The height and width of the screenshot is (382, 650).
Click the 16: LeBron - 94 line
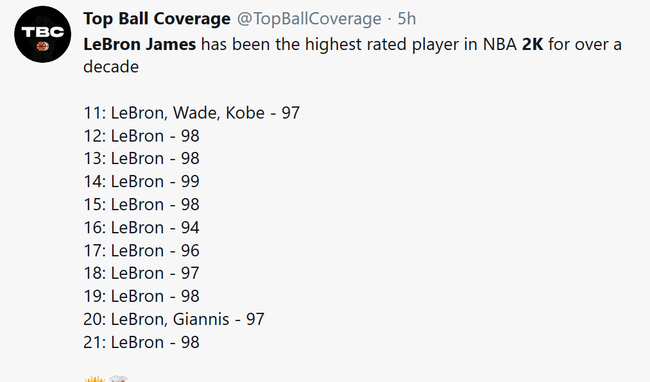point(141,227)
